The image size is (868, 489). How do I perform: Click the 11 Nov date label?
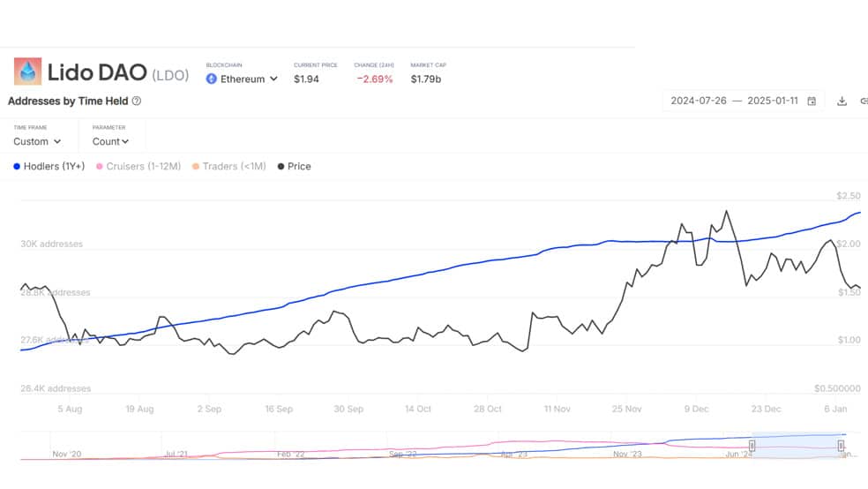pos(557,410)
